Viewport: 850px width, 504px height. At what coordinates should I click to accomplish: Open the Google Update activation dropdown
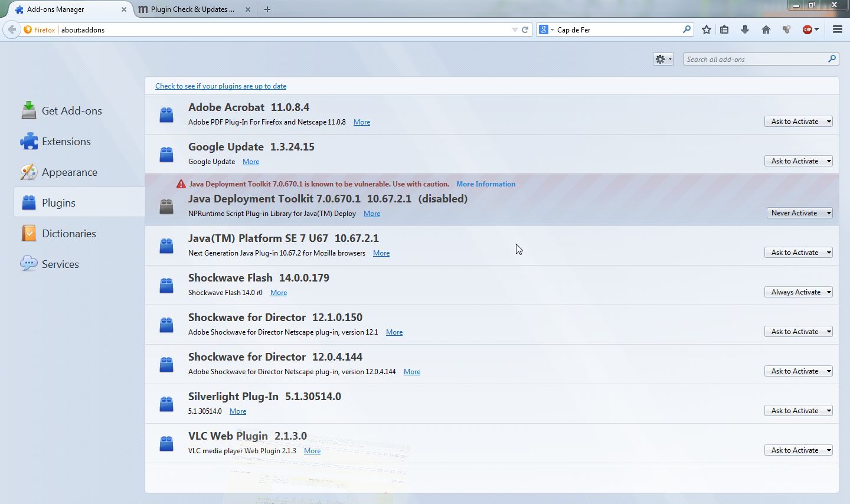[x=798, y=161]
